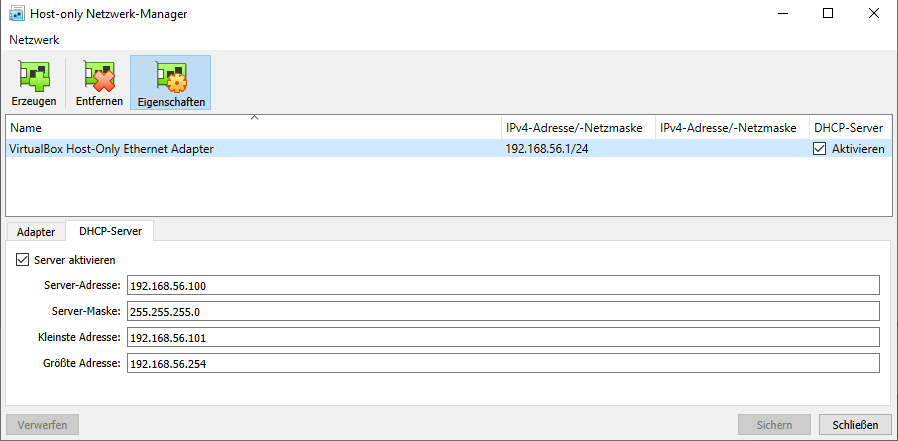The width and height of the screenshot is (898, 441).
Task: Click the Server-Adresse input field
Action: [503, 285]
